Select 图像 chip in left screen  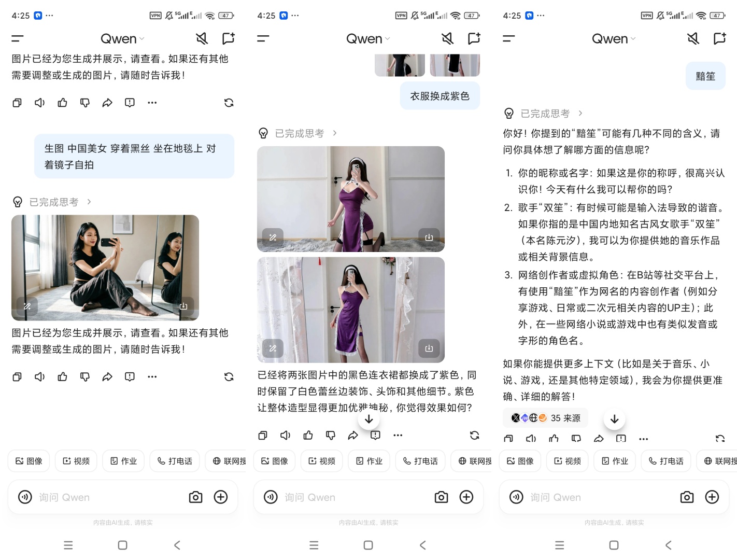29,461
